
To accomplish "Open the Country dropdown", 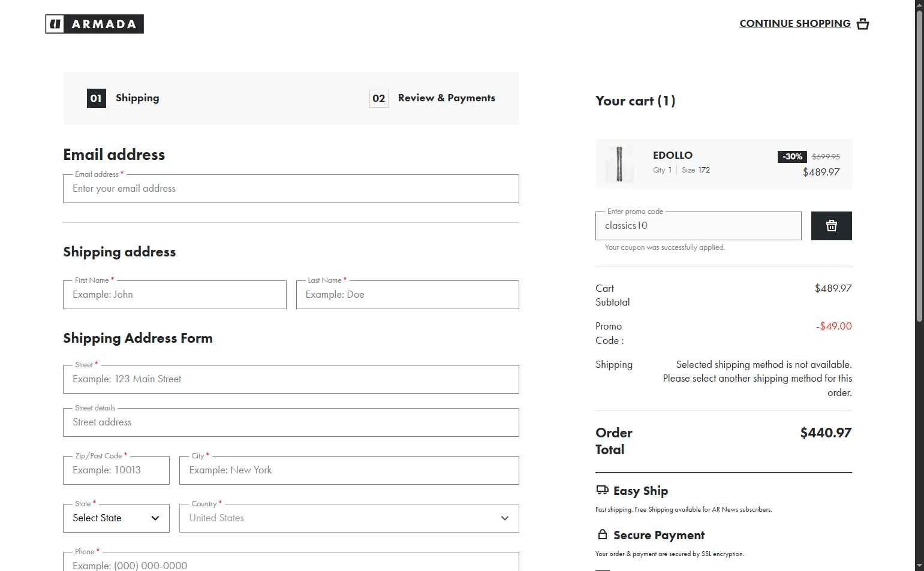I will [349, 518].
